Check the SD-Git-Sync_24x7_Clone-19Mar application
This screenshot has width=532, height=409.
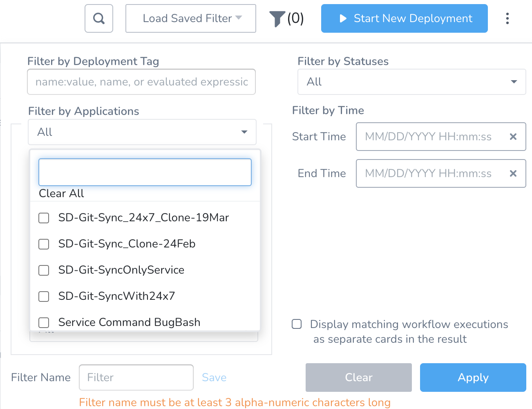[44, 218]
